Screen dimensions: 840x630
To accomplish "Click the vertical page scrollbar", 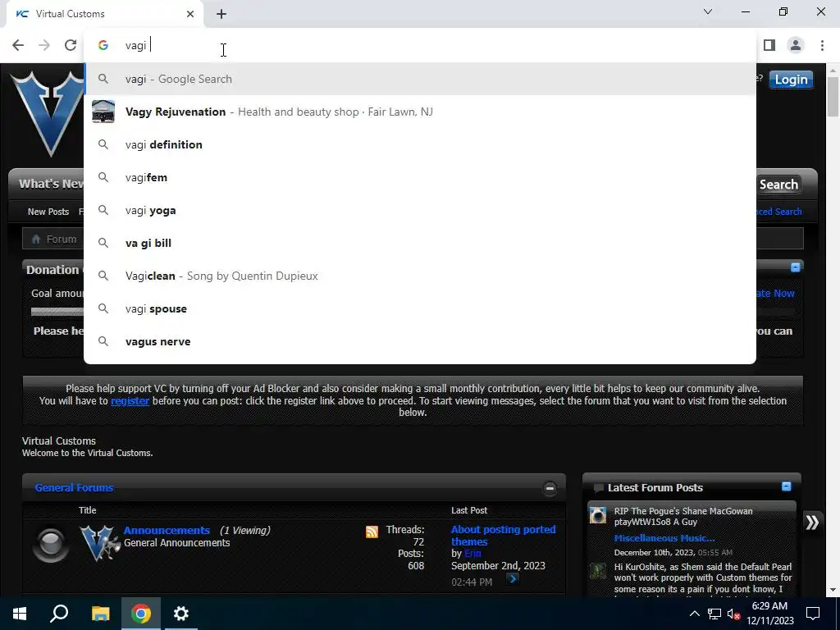I will click(833, 97).
